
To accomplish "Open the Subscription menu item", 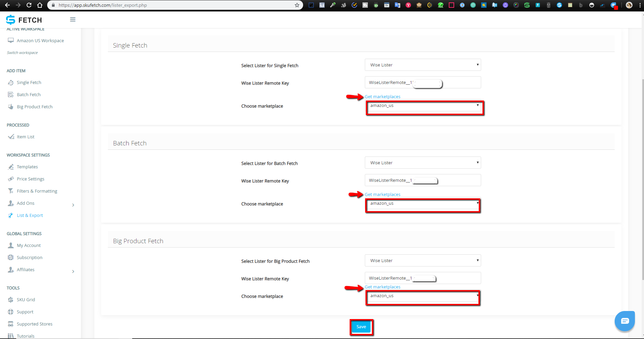I will pyautogui.click(x=30, y=258).
